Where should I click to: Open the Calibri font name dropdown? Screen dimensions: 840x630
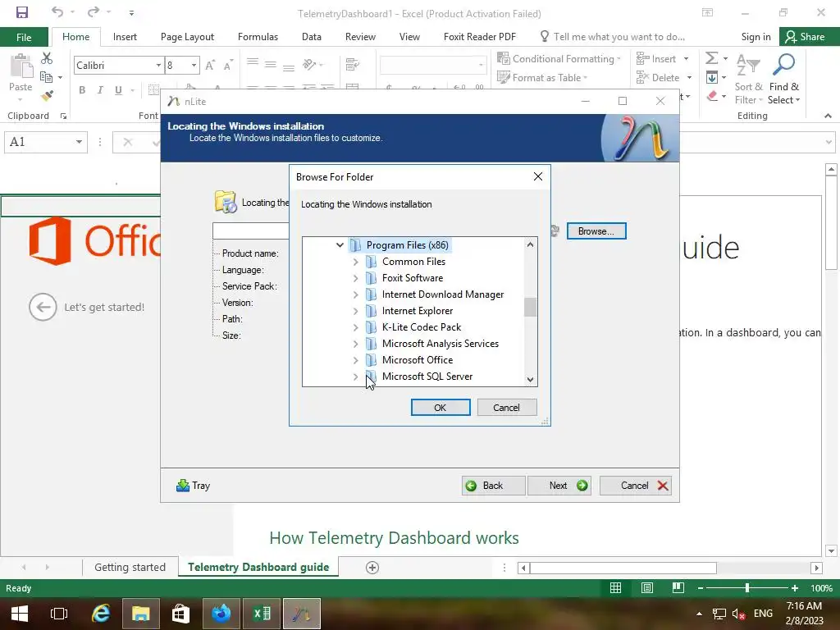[158, 66]
